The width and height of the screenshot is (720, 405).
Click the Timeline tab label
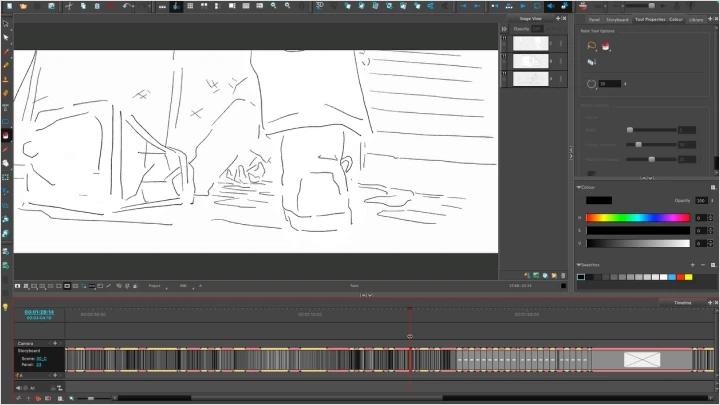click(682, 302)
